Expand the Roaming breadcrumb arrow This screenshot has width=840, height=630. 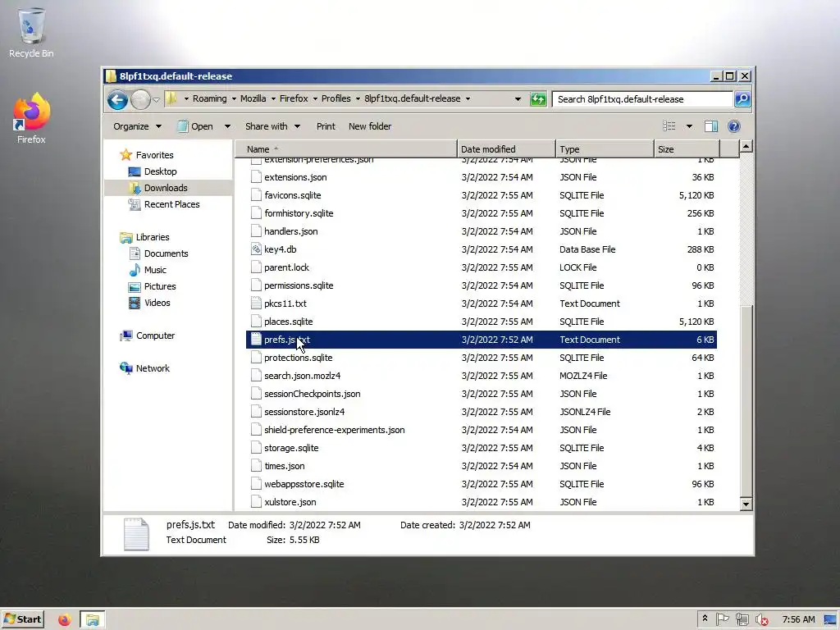234,99
